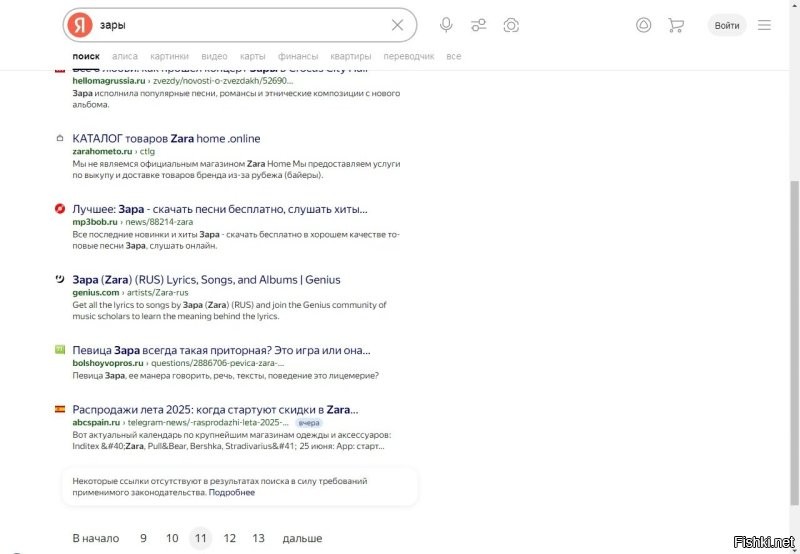Click genius.com site link
This screenshot has width=800, height=554.
coord(95,292)
